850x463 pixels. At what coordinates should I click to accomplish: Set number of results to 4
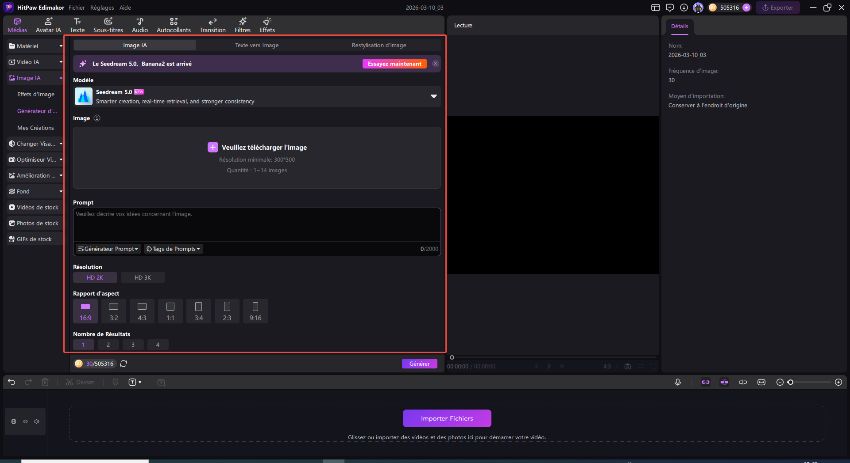(x=158, y=345)
